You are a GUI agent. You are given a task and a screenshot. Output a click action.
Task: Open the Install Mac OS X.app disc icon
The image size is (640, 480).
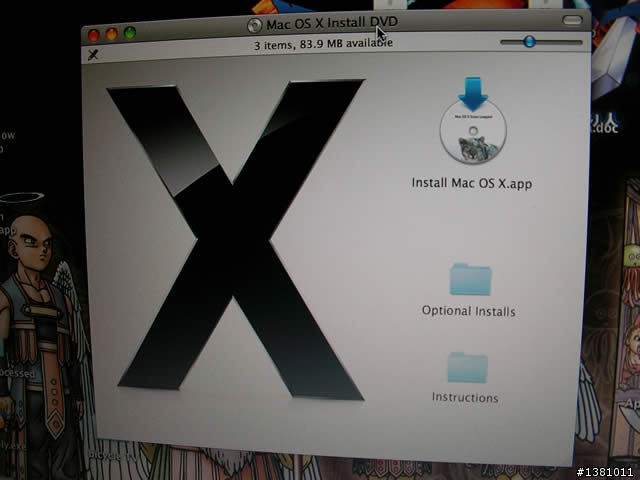coord(473,121)
